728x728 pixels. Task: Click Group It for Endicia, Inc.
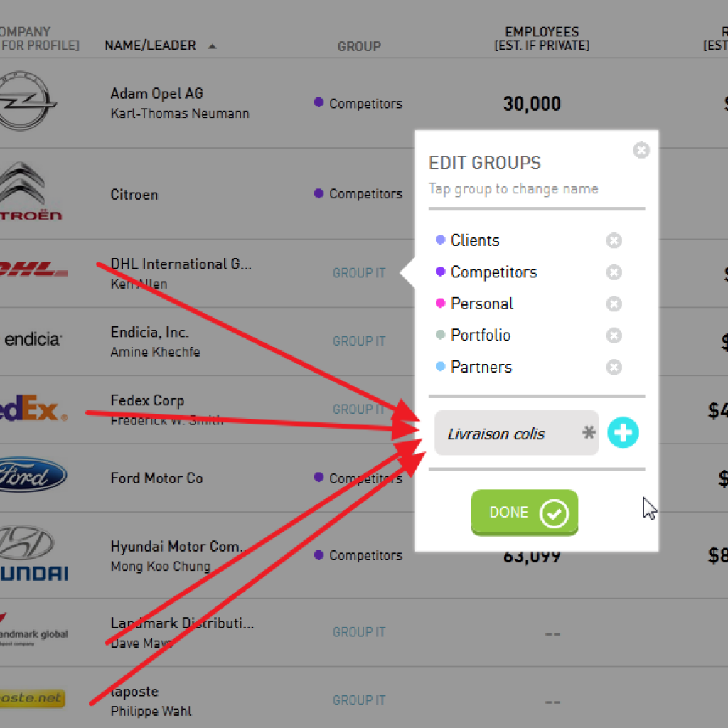click(359, 341)
